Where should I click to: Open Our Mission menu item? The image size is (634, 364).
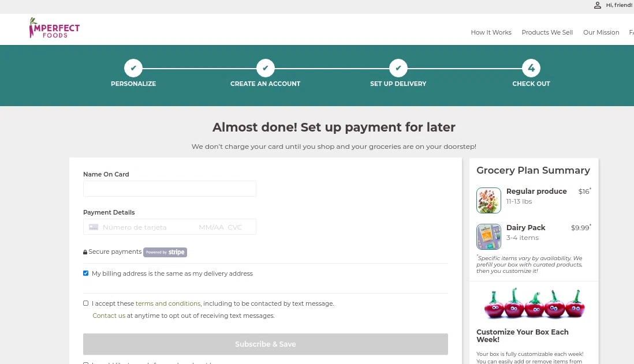601,32
